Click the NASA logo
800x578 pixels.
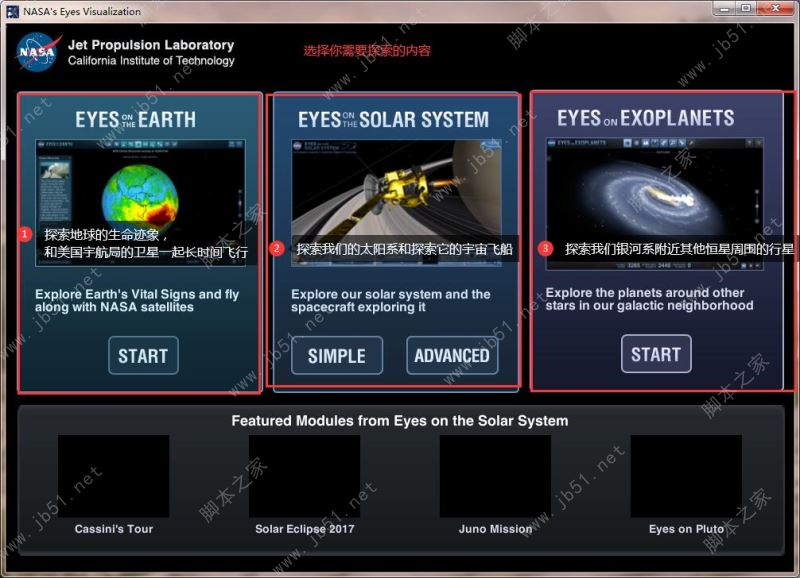coord(38,52)
